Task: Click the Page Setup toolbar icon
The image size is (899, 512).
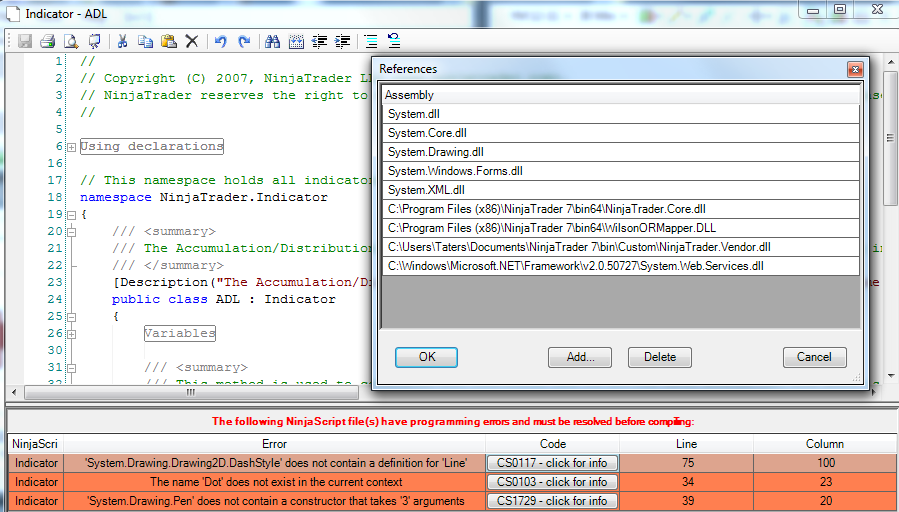Action: [95, 41]
